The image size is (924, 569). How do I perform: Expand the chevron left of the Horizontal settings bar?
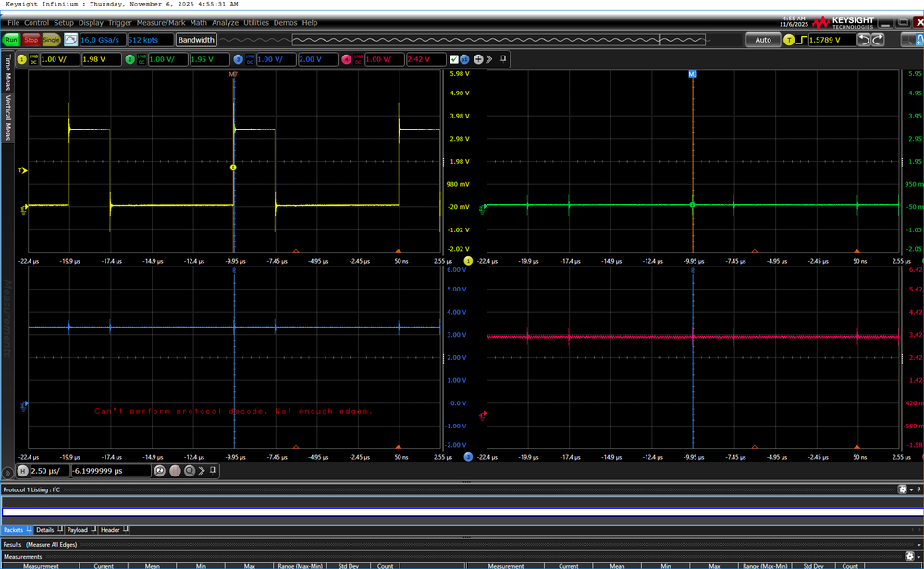tap(7, 472)
